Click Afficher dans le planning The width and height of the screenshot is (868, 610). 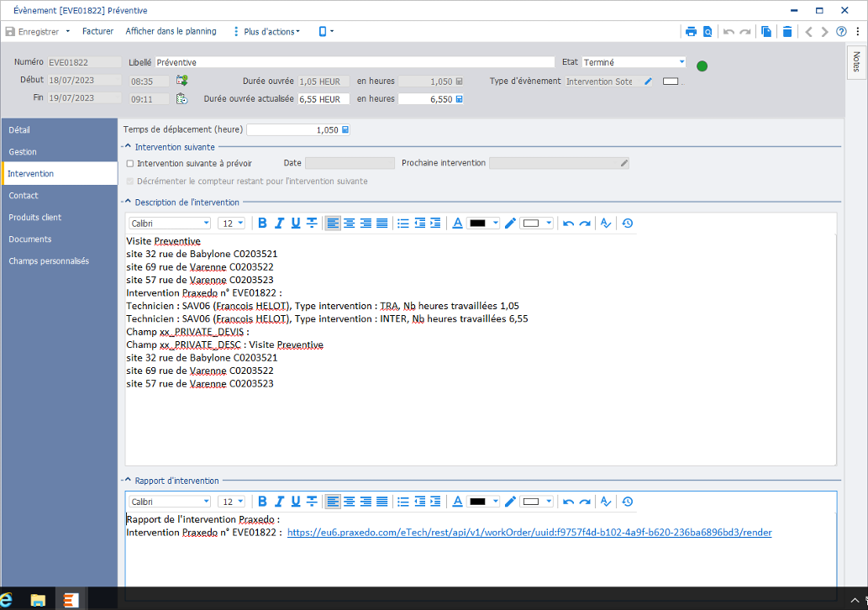(x=171, y=32)
